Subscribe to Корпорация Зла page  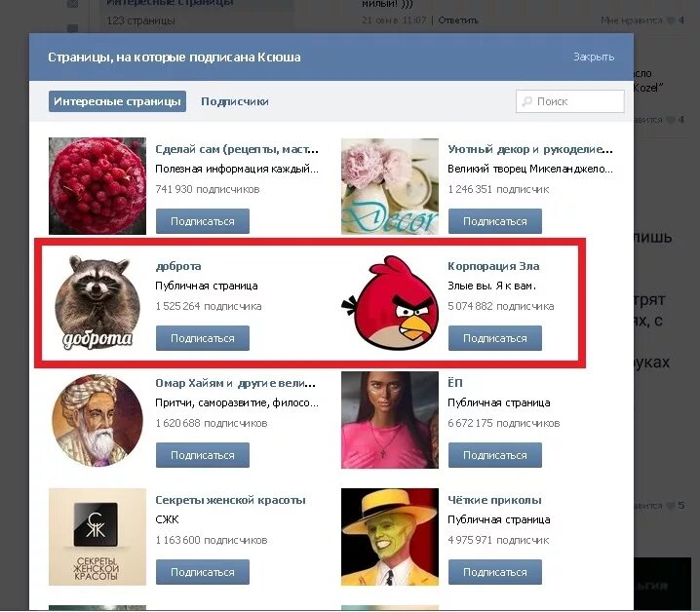pos(495,338)
